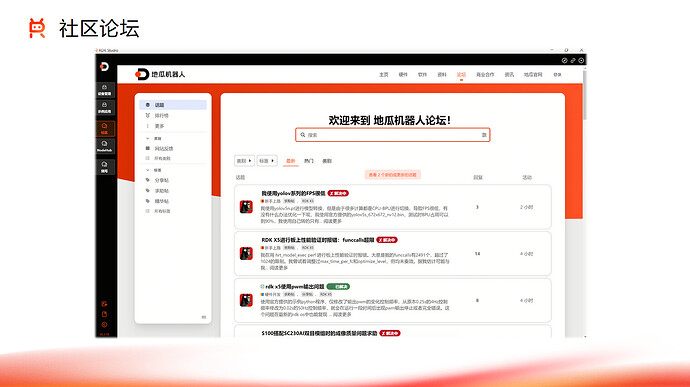Open the rdk x5 pwm output topic title

(295, 287)
